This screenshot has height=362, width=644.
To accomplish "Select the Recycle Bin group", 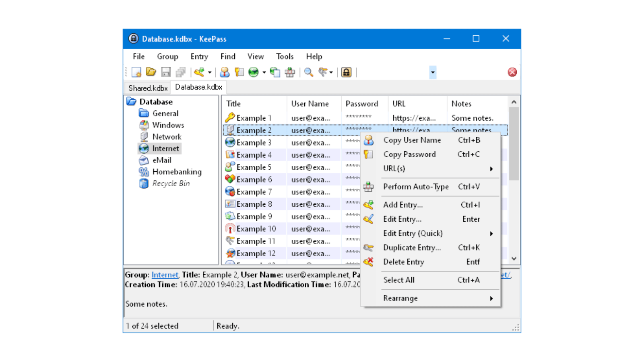I will click(x=171, y=183).
